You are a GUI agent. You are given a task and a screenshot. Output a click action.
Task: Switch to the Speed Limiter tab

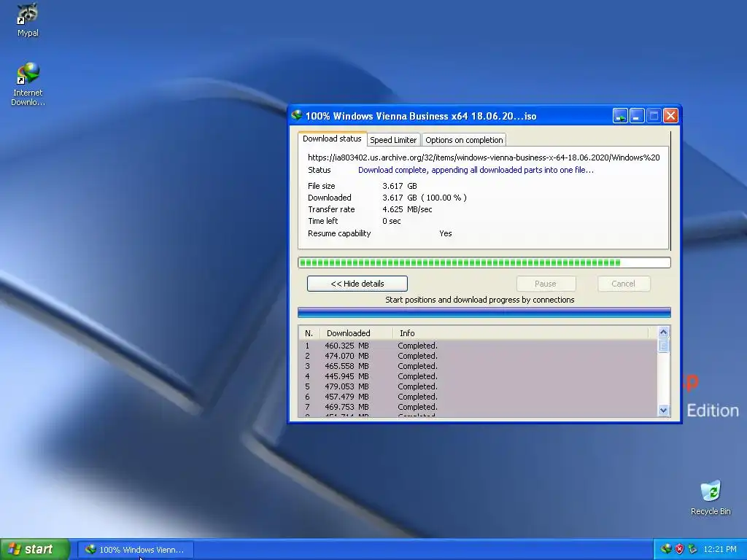coord(393,140)
